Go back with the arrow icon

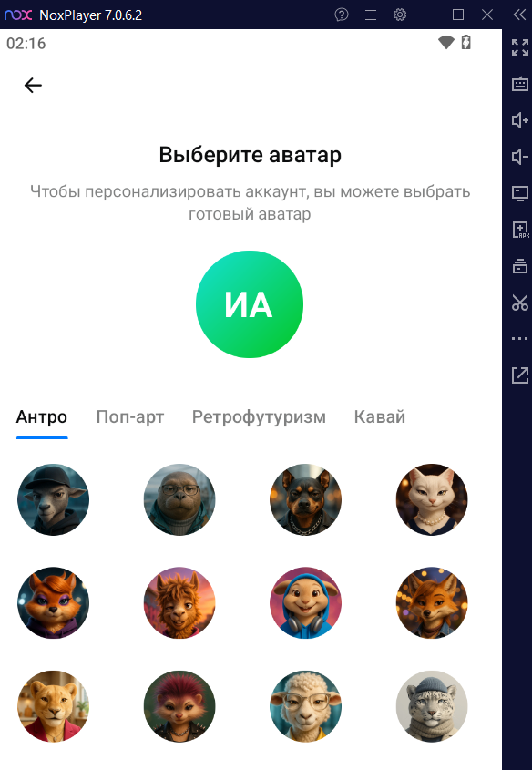click(x=33, y=86)
